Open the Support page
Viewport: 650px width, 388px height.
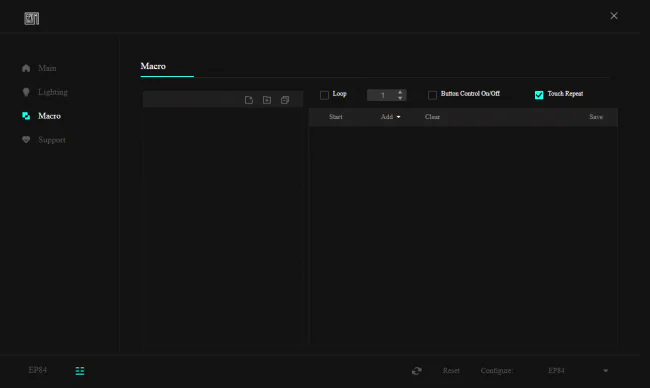pos(52,140)
